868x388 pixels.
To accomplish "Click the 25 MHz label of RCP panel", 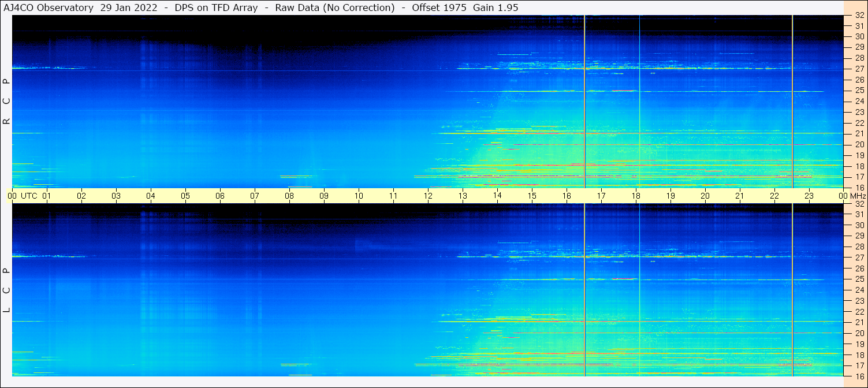I will click(859, 91).
